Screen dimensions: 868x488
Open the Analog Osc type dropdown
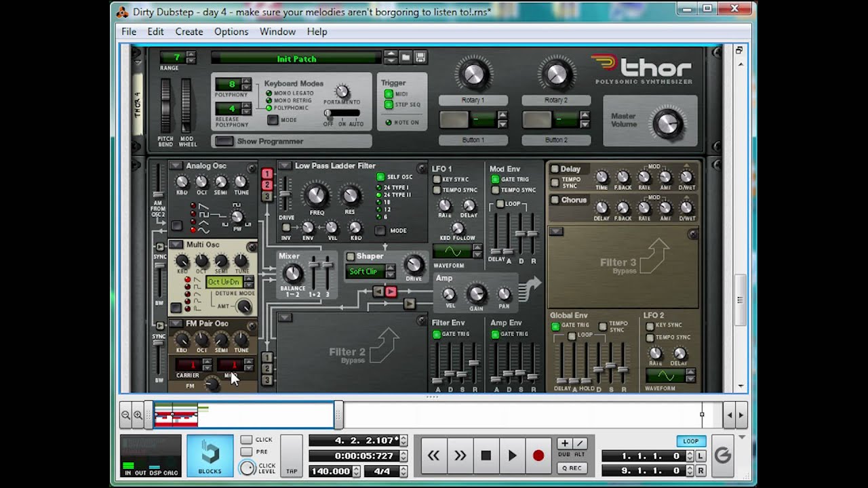tap(176, 165)
